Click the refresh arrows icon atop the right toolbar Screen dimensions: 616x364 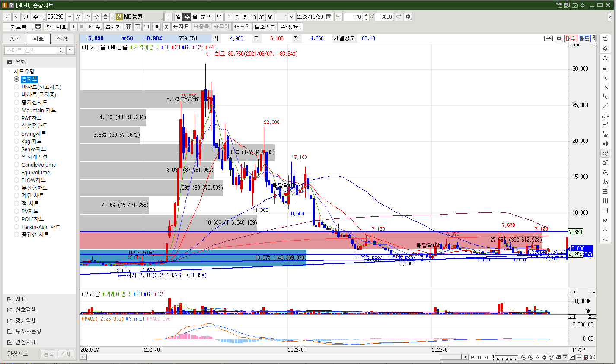(605, 39)
